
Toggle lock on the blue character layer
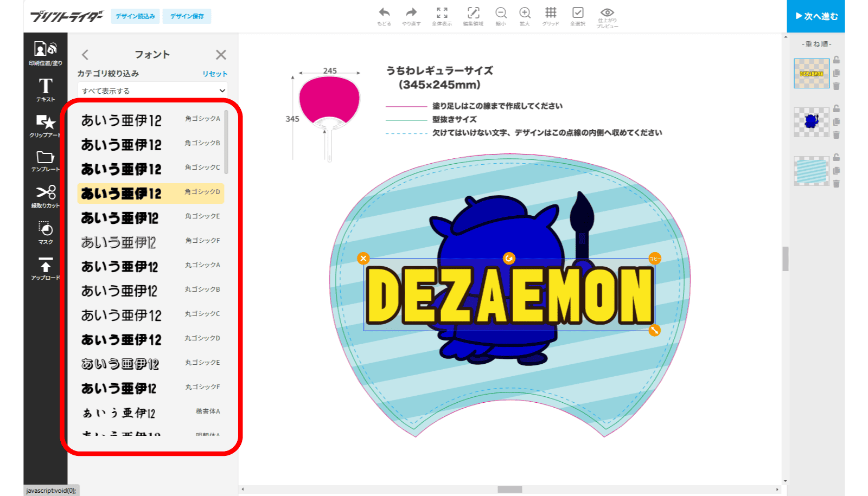837,108
